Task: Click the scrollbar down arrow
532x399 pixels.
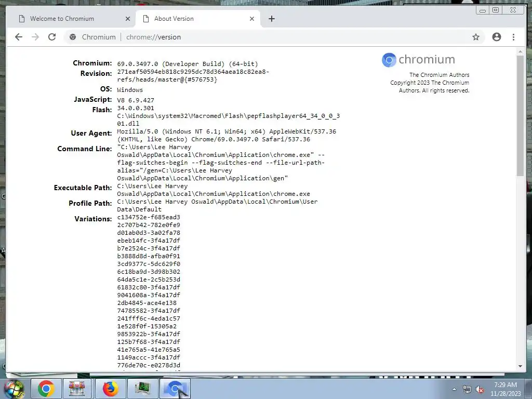Action: click(x=520, y=366)
